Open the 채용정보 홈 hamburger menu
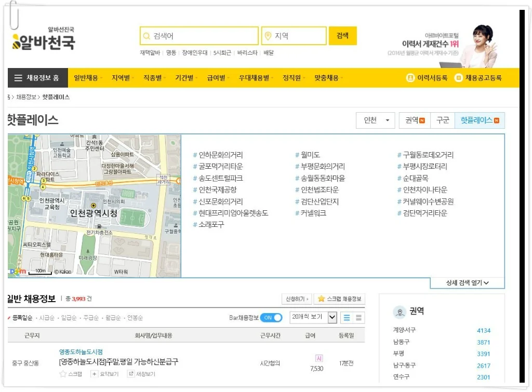This screenshot has width=532, height=392. pos(37,78)
